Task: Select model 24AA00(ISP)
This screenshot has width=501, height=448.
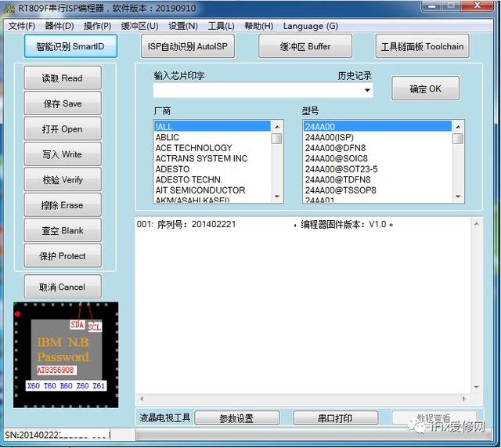Action: (x=377, y=137)
